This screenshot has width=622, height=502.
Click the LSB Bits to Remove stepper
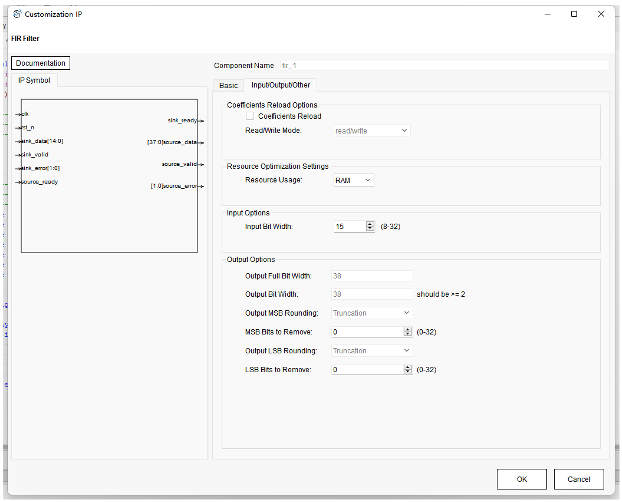click(x=407, y=370)
